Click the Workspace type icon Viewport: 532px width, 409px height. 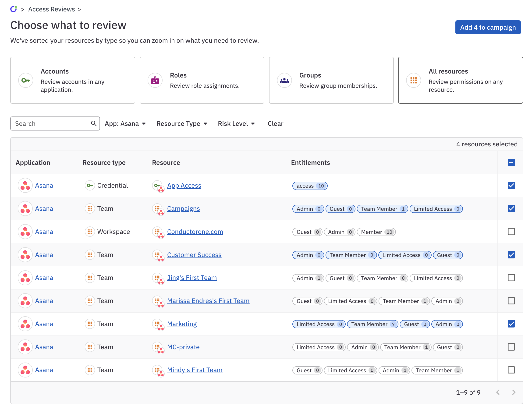pyautogui.click(x=90, y=232)
